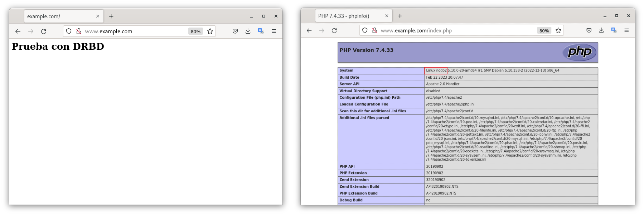Select the example.com/ tab
This screenshot has width=644, height=215.
(x=59, y=16)
